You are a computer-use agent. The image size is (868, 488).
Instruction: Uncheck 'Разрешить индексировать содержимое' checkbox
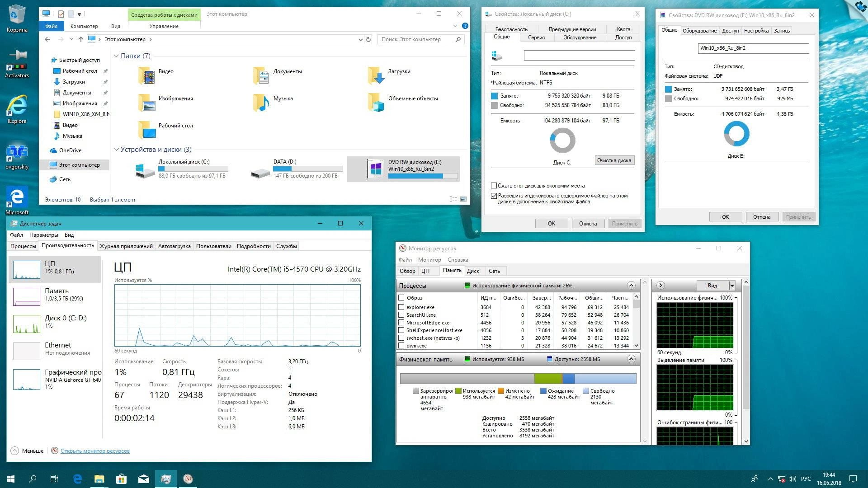point(494,196)
